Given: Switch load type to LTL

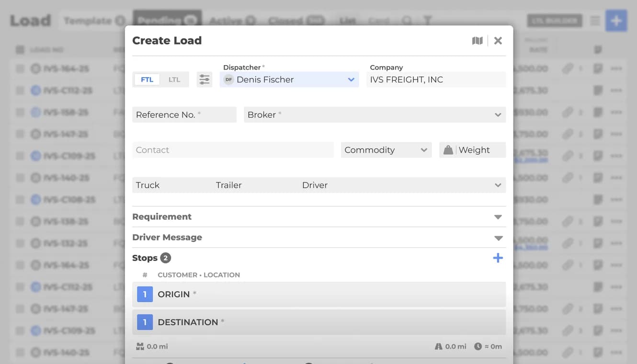Looking at the screenshot, I should (174, 80).
